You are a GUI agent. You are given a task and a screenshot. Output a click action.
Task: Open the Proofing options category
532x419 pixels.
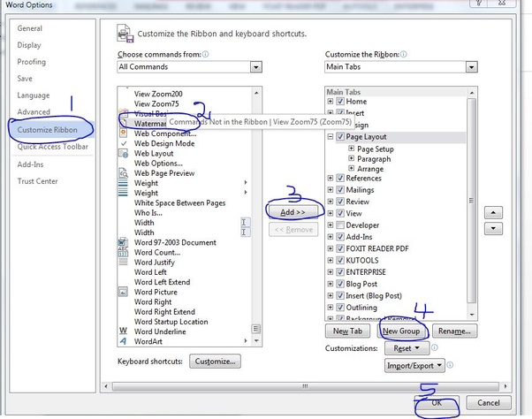tap(32, 62)
